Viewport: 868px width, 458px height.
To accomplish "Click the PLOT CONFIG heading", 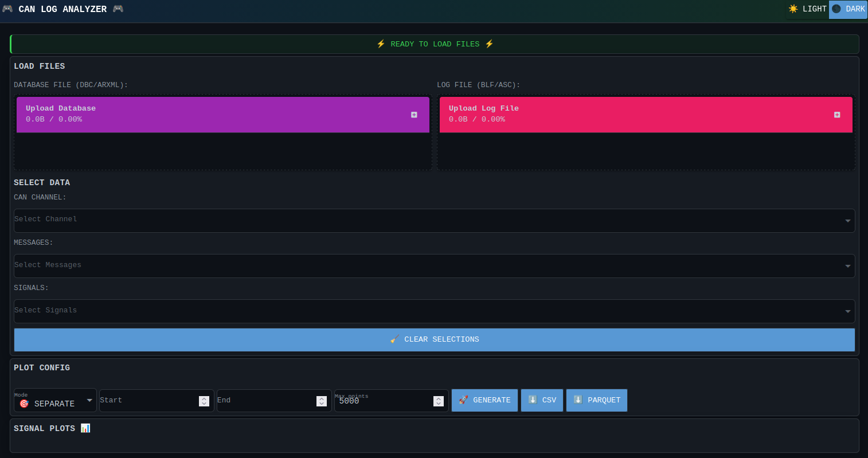I will tap(42, 368).
